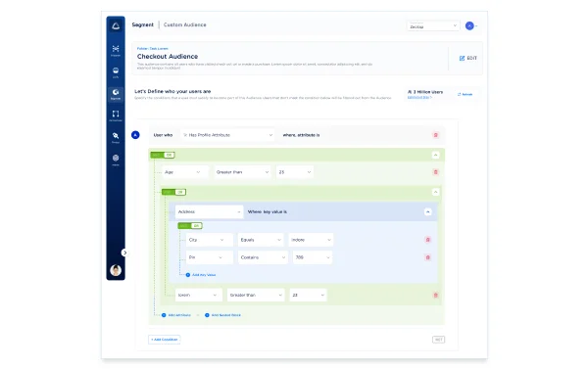Viewport: 588px width, 369px height.
Task: Open the value 25 dropdown
Action: (295, 172)
